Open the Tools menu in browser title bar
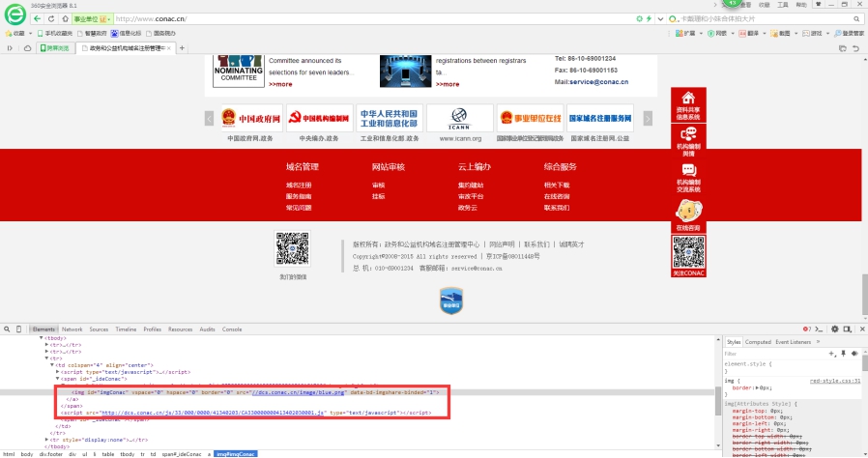Viewport: 868px width, 458px height. (782, 5)
